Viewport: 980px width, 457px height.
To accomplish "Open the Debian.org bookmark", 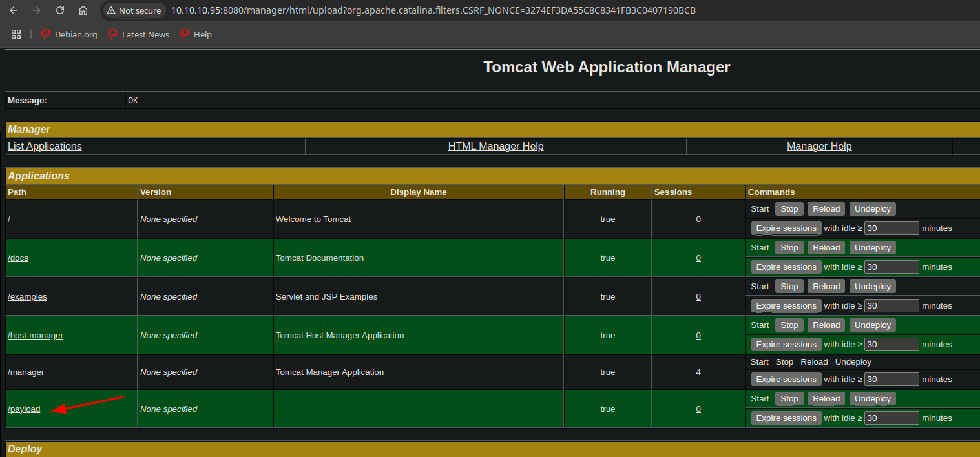I will tap(69, 34).
